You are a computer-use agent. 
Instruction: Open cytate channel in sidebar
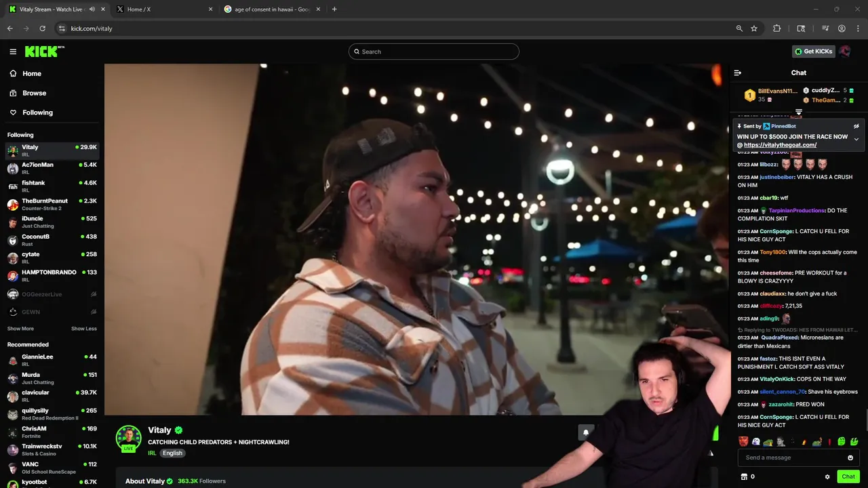click(x=53, y=258)
